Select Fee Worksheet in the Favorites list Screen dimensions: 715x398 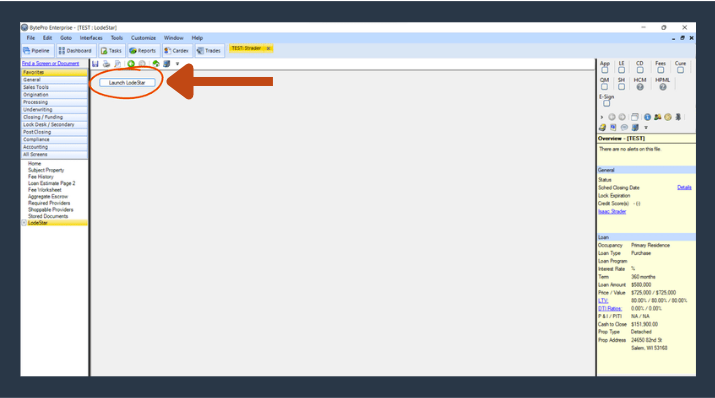click(45, 190)
